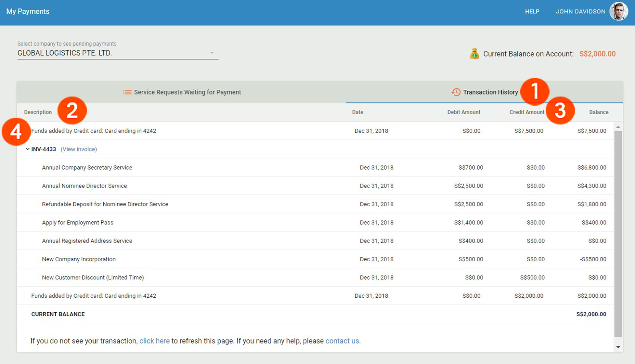Click the JOHN DAVIDSON account name
Image resolution: width=635 pixels, height=364 pixels.
[x=580, y=11]
